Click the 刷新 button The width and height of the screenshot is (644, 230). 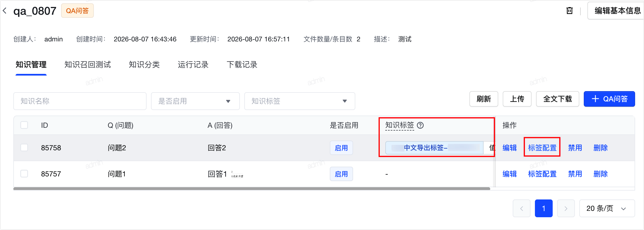[x=484, y=99]
